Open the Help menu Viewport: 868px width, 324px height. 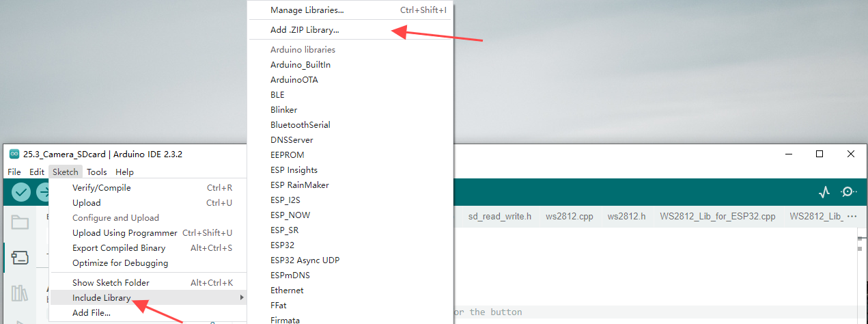pyautogui.click(x=124, y=172)
